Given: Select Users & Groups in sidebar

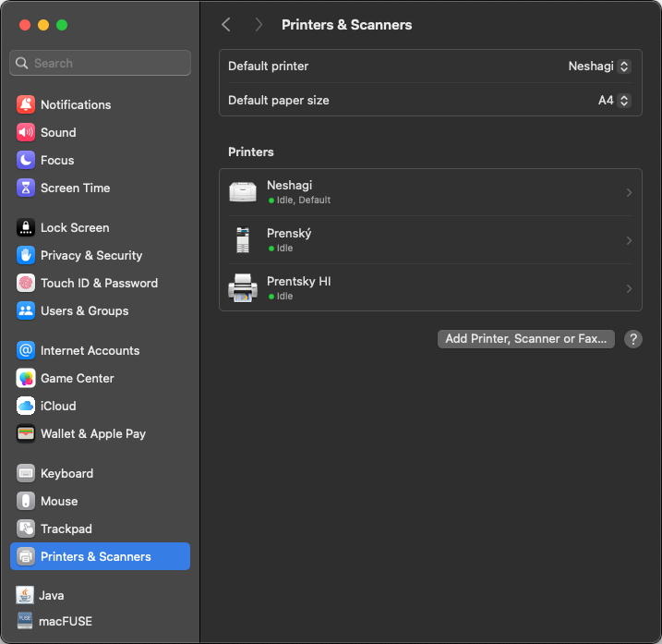Looking at the screenshot, I should click(100, 311).
